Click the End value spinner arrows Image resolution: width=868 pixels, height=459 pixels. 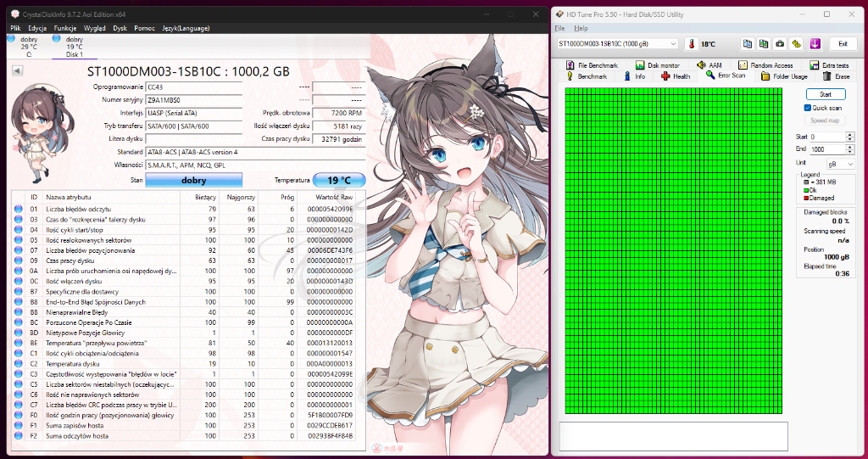[850, 149]
